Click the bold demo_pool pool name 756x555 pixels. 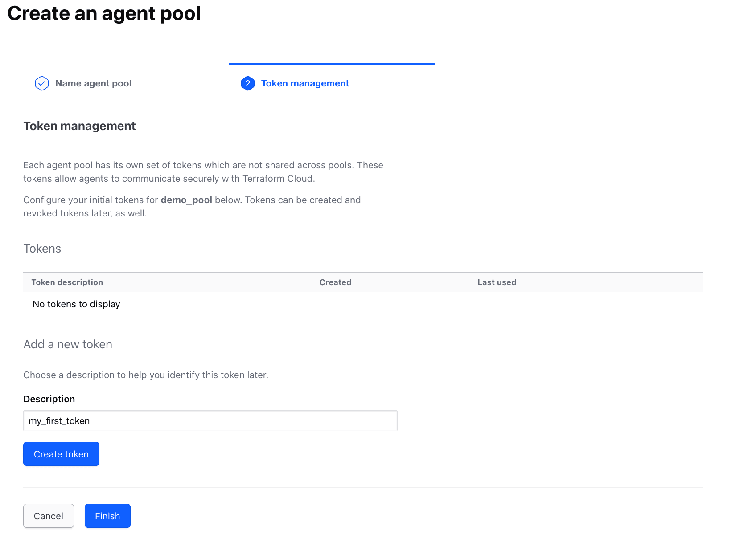[x=186, y=200]
